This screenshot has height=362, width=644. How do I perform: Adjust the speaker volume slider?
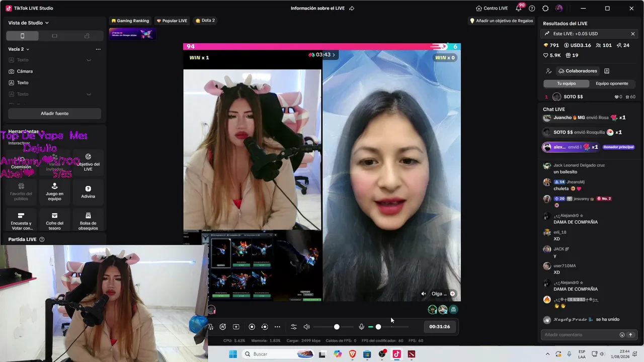coord(334,327)
